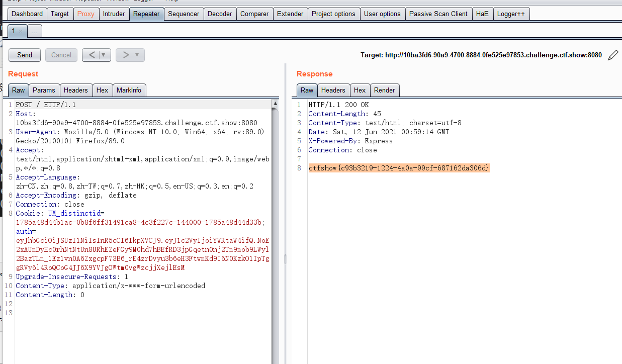This screenshot has height=364, width=622.
Task: Edit target with the pencil icon
Action: (x=613, y=55)
